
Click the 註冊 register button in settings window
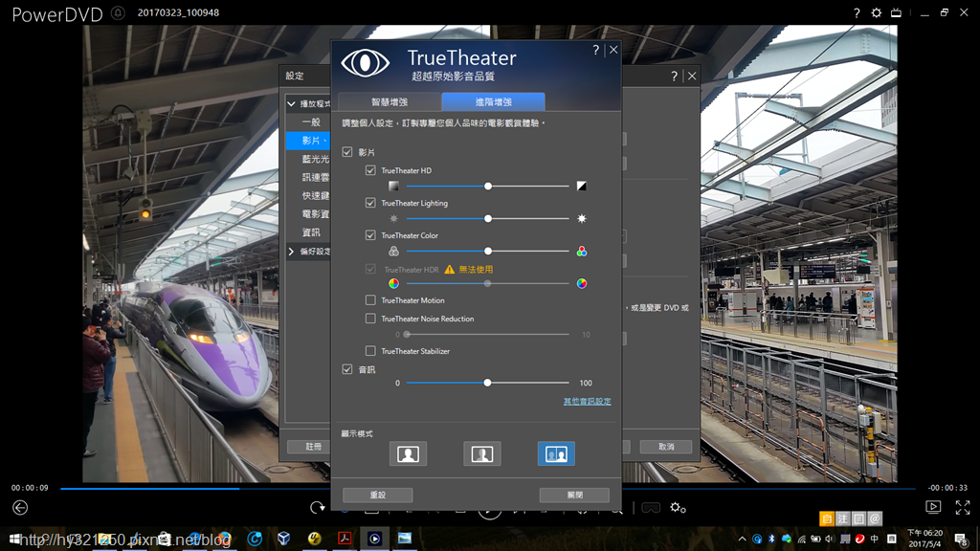click(x=309, y=447)
